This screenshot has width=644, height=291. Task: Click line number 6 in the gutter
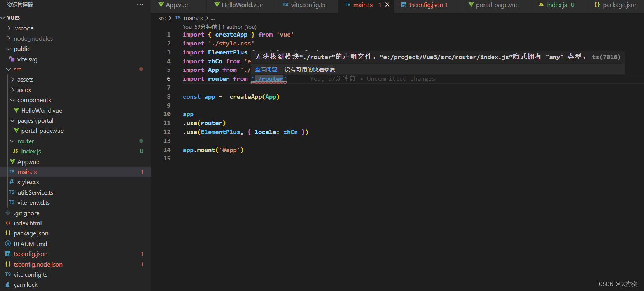click(x=169, y=79)
